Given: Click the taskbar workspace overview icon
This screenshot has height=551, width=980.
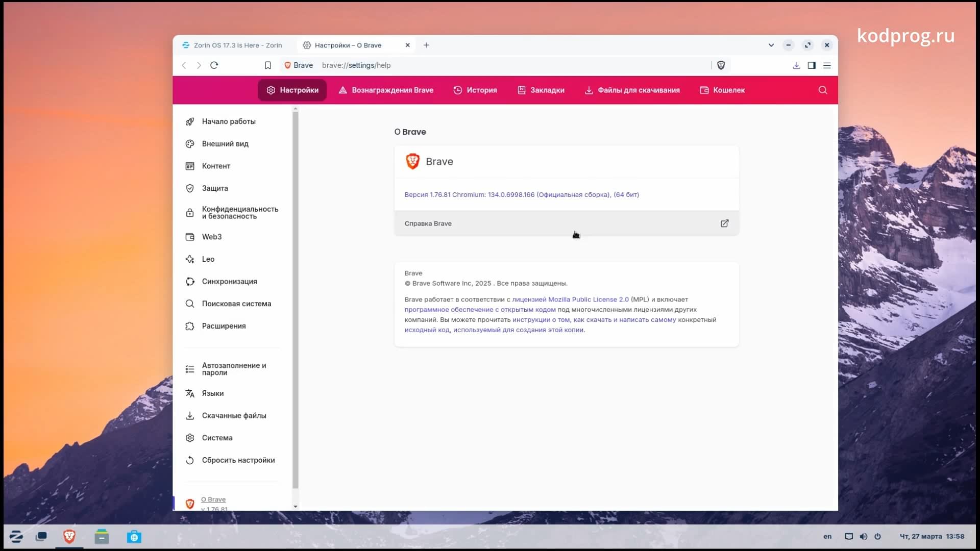Looking at the screenshot, I should pos(41,537).
